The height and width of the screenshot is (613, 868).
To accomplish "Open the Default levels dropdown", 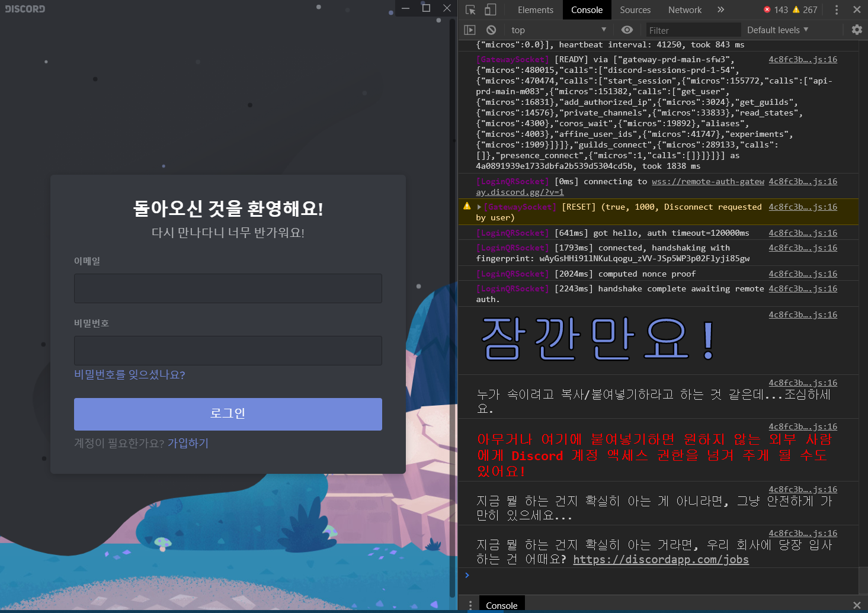I will pyautogui.click(x=777, y=30).
